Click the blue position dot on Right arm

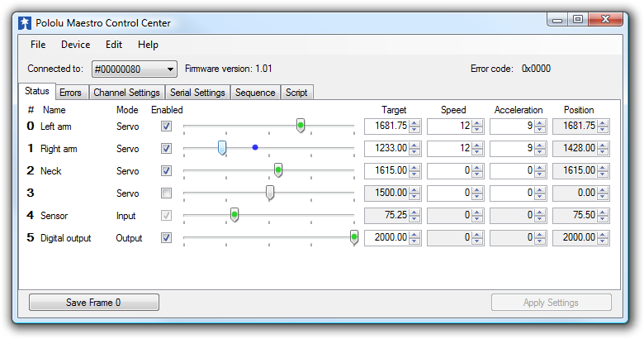[x=255, y=147]
